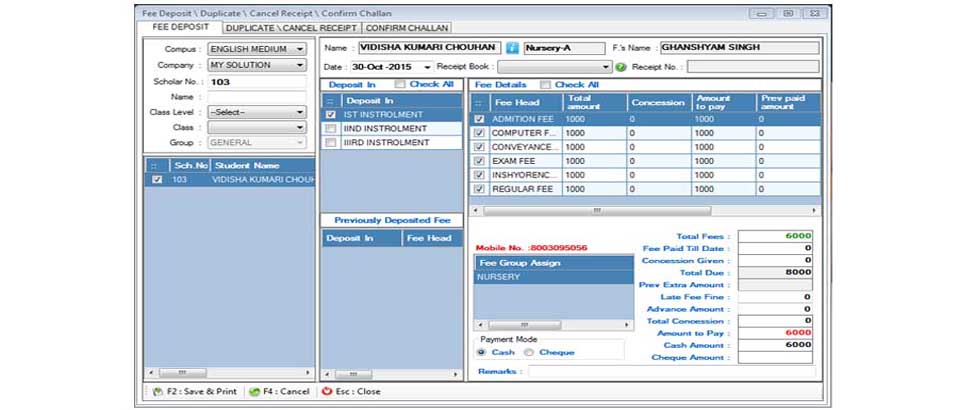The image size is (958, 410).
Task: Click the Mobile No. :8003095056 text
Action: coord(531,248)
